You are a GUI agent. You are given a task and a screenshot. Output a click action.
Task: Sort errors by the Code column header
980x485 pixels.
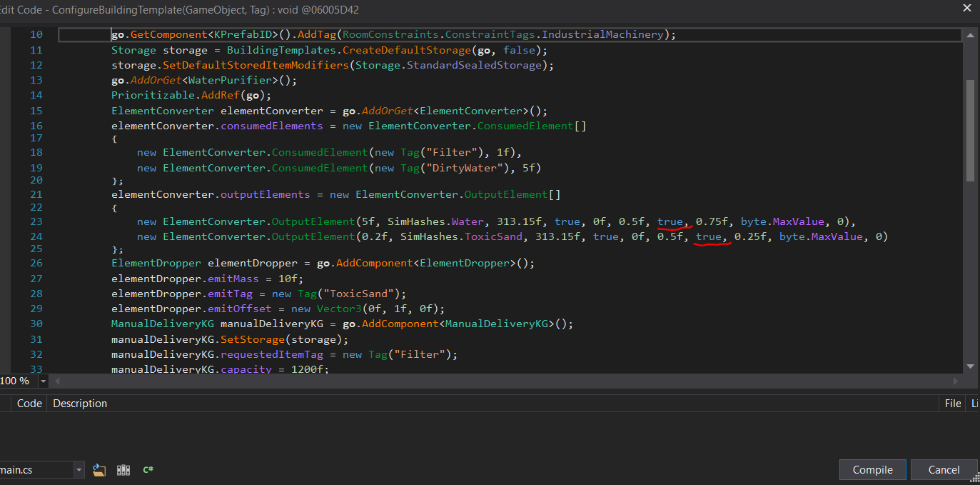(29, 404)
